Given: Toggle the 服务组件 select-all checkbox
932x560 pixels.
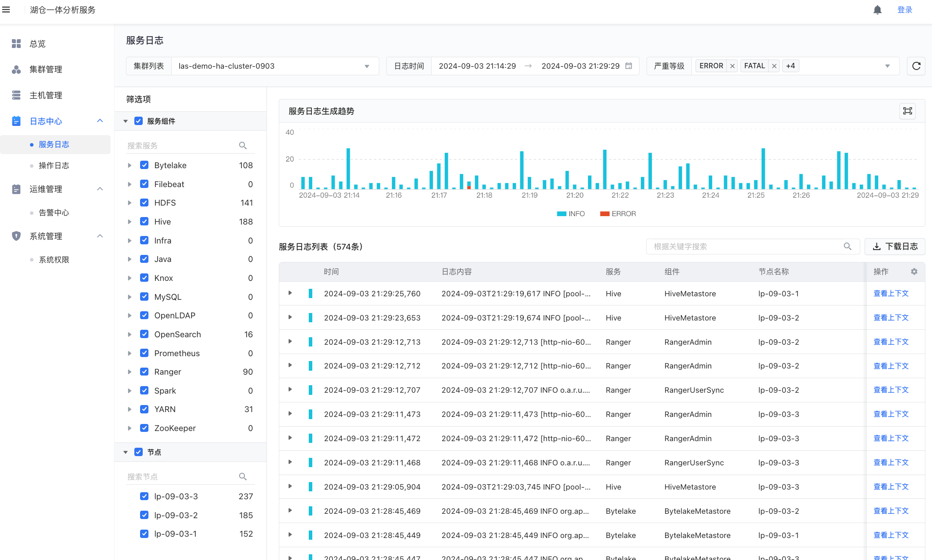Looking at the screenshot, I should 138,121.
